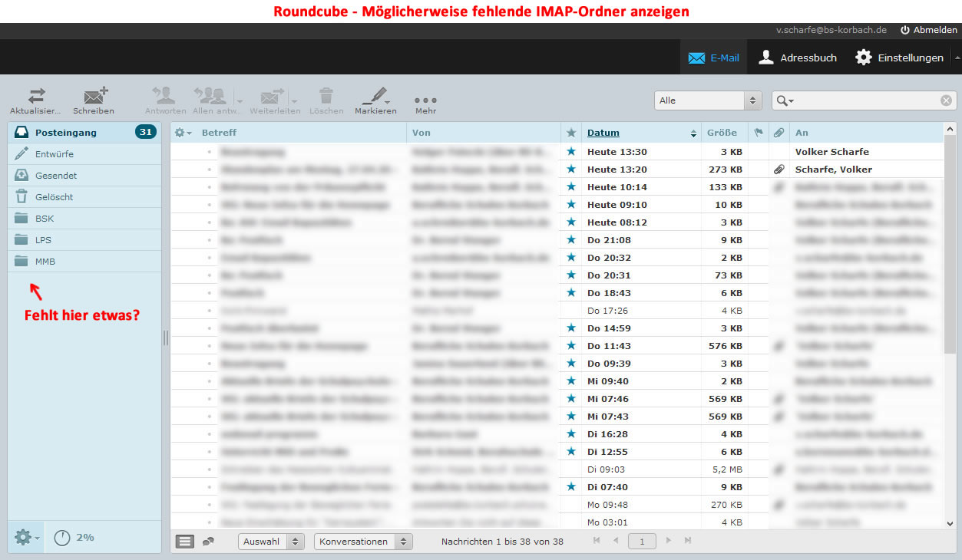
Task: Compose a new message with Schreiben
Action: point(94,100)
